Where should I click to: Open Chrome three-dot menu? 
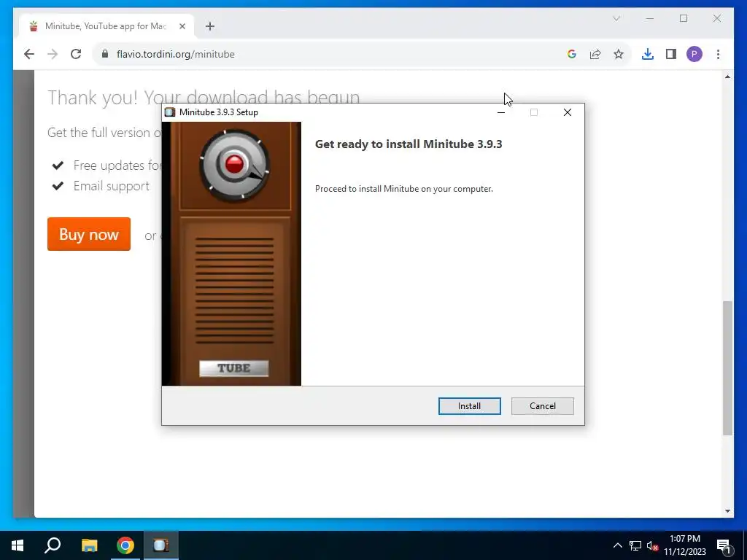[718, 54]
